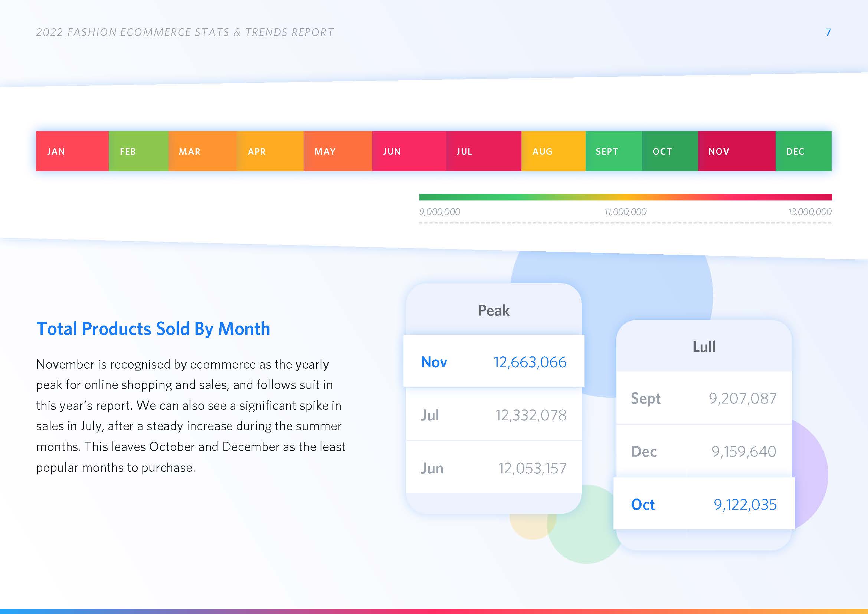Select the DEC month segment
Image resolution: width=868 pixels, height=614 pixels.
click(803, 151)
